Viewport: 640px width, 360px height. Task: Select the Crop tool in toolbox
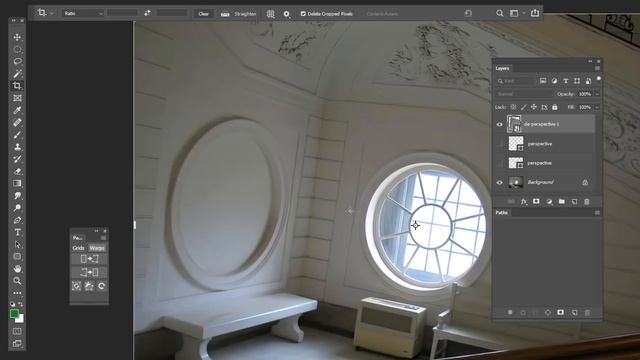17,86
